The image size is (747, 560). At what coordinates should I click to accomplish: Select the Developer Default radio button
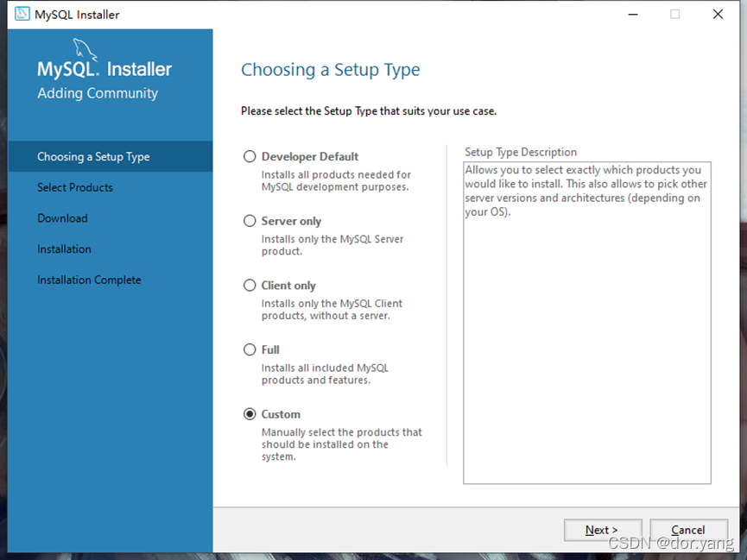click(250, 156)
